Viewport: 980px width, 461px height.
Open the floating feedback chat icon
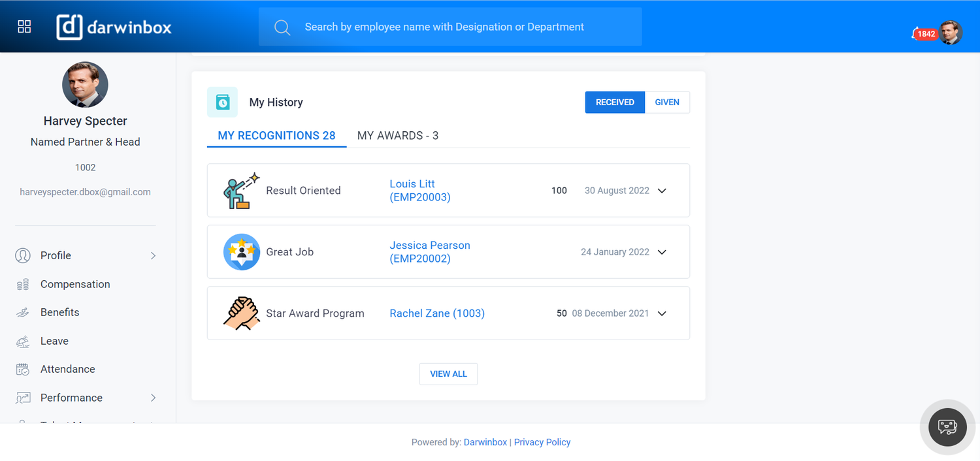click(946, 427)
